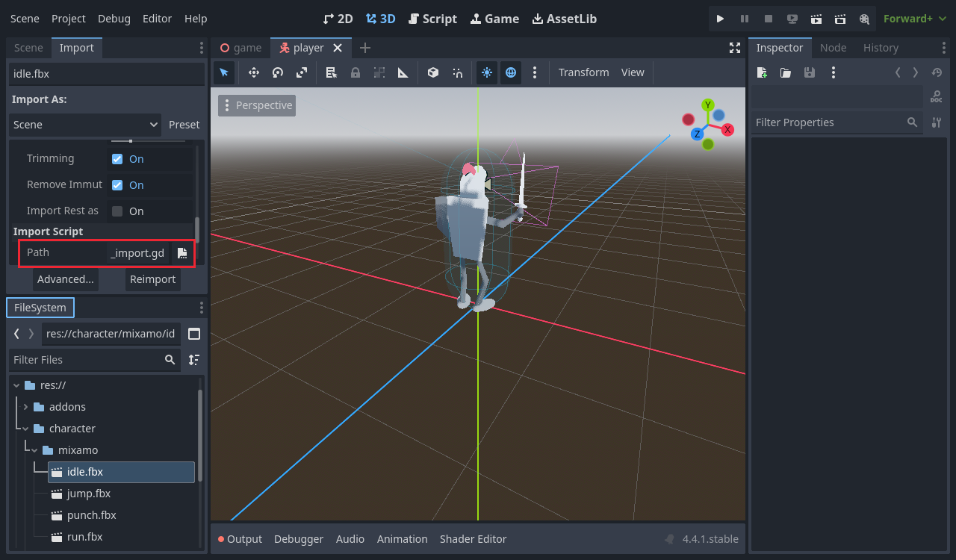Viewport: 956px width, 560px height.
Task: Activate the Move mode tool
Action: click(253, 72)
